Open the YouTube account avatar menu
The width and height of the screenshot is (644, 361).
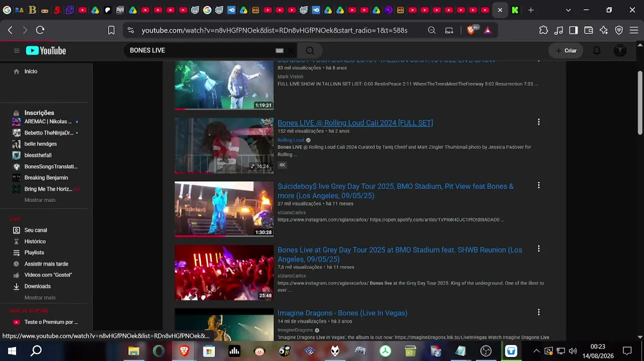[x=620, y=51]
